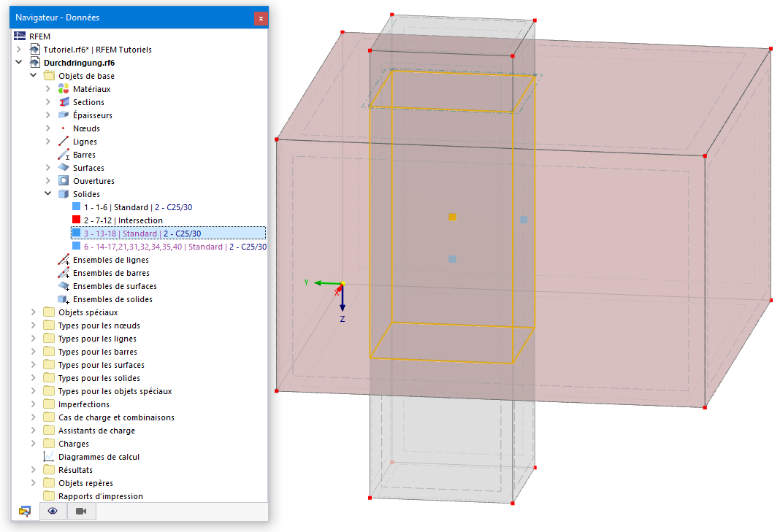Select Types pour les barres item
The width and height of the screenshot is (780, 532).
[98, 352]
